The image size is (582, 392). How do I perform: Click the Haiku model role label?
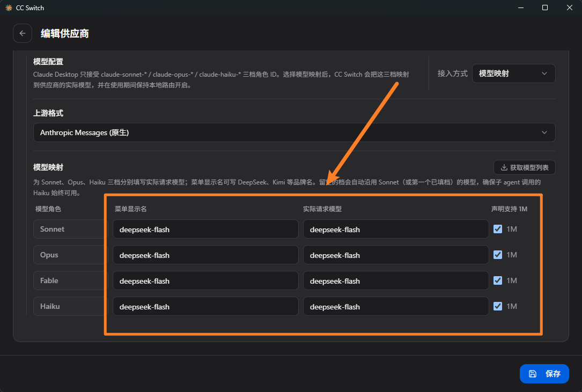click(50, 306)
